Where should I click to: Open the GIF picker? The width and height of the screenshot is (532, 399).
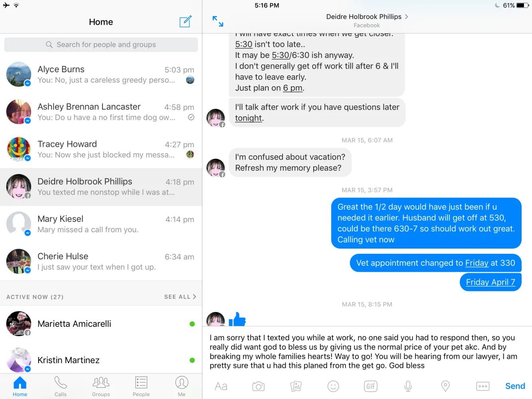pyautogui.click(x=371, y=386)
